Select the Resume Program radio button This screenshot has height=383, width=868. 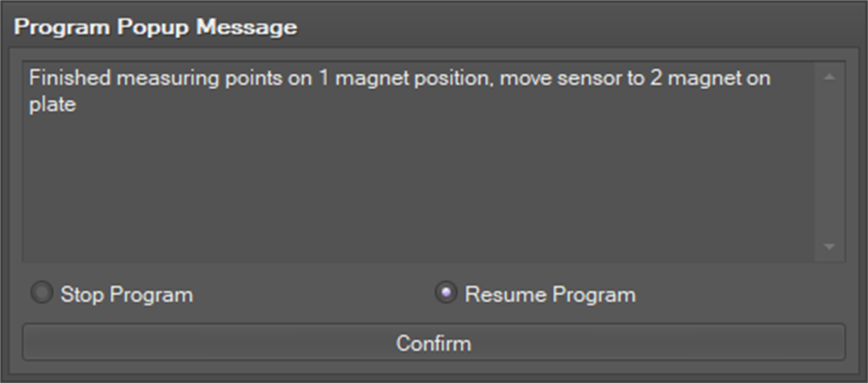tap(446, 293)
